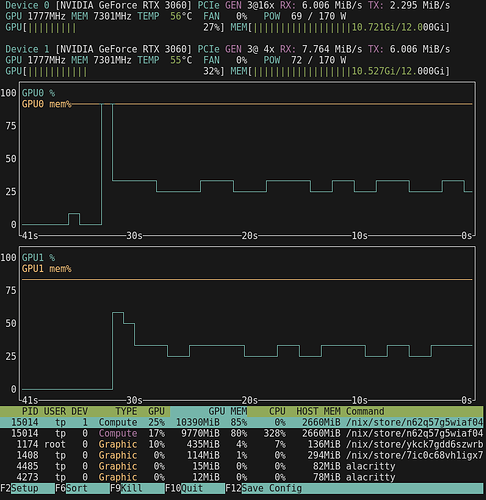Image resolution: width=486 pixels, height=500 pixels.
Task: Select process with PID 1408
Action: pyautogui.click(x=242, y=455)
